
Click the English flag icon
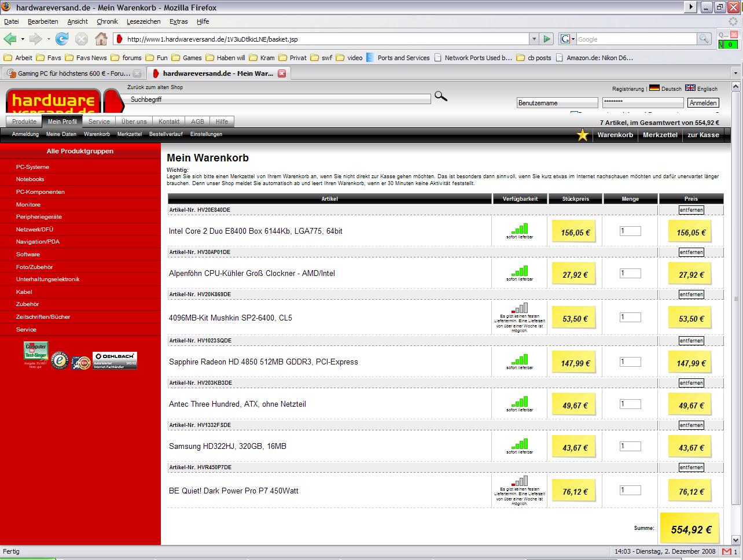(690, 88)
